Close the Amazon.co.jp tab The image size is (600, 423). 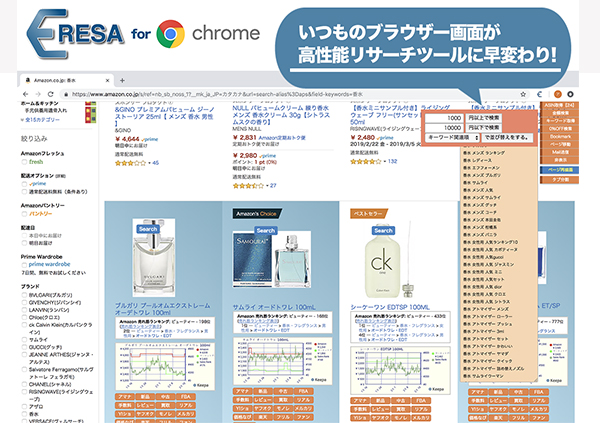108,80
